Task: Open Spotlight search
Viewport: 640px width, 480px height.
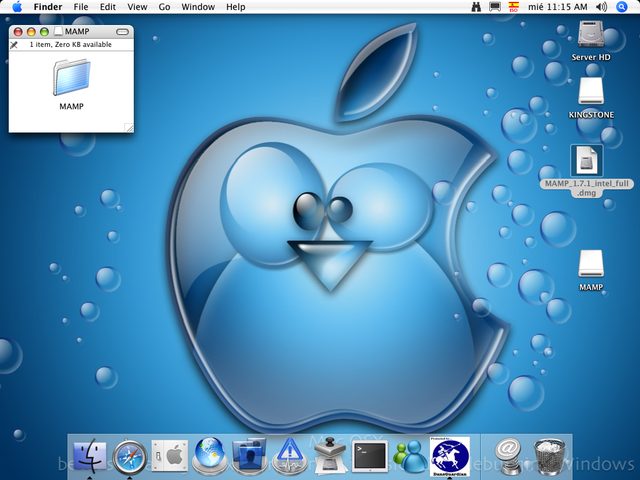Action: pyautogui.click(x=621, y=7)
